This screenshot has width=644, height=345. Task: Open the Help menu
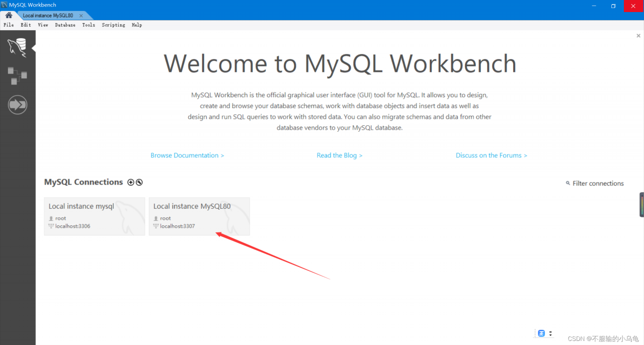click(x=137, y=25)
